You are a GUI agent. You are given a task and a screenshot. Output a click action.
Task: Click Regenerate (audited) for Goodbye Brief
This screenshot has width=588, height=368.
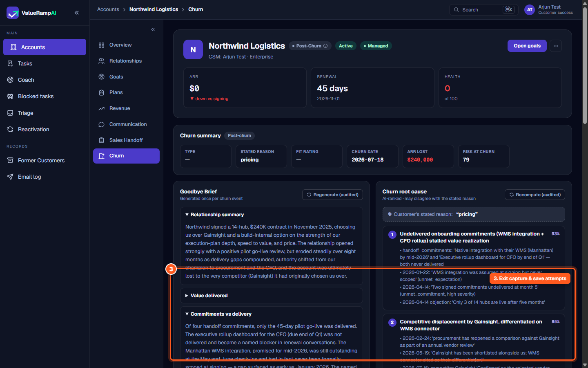click(x=332, y=195)
